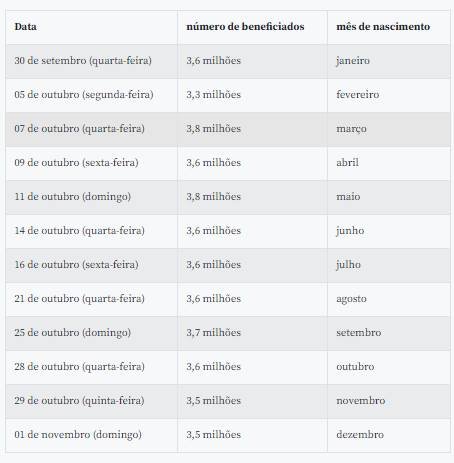The width and height of the screenshot is (454, 463).
Task: Click the 29 de outubro (quinta-feira) cell
Action: pos(92,401)
